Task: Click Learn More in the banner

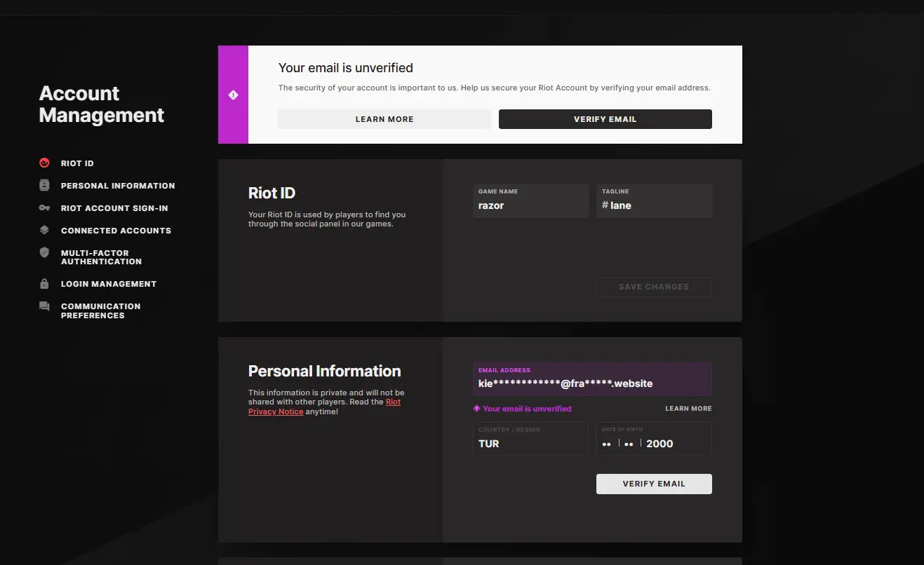Action: [384, 119]
